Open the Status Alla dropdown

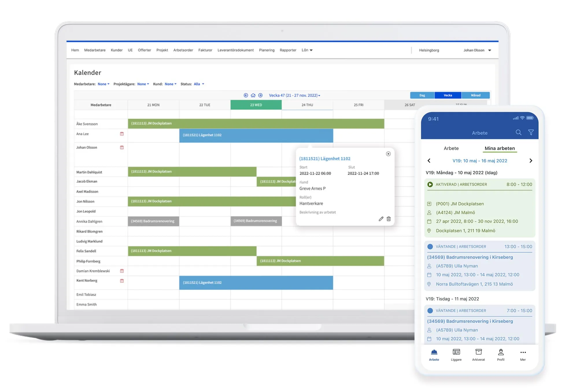pos(199,84)
